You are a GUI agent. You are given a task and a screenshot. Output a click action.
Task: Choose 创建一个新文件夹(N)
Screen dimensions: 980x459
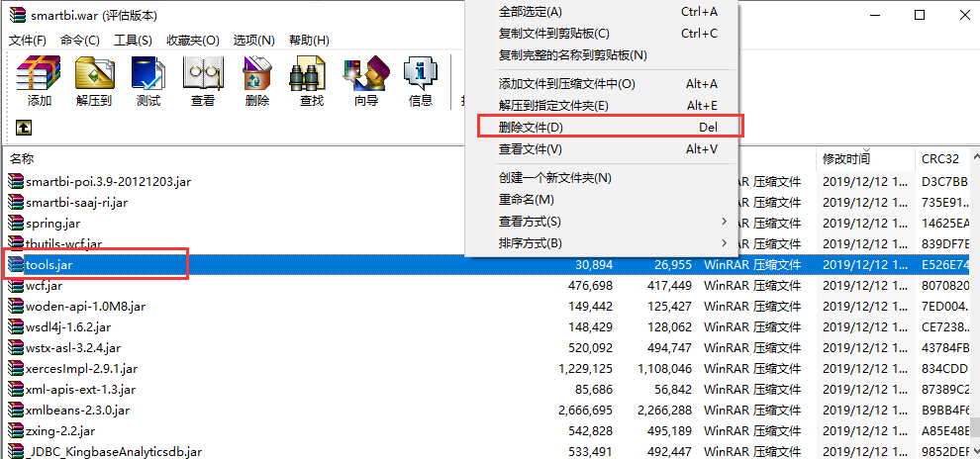tap(603, 177)
